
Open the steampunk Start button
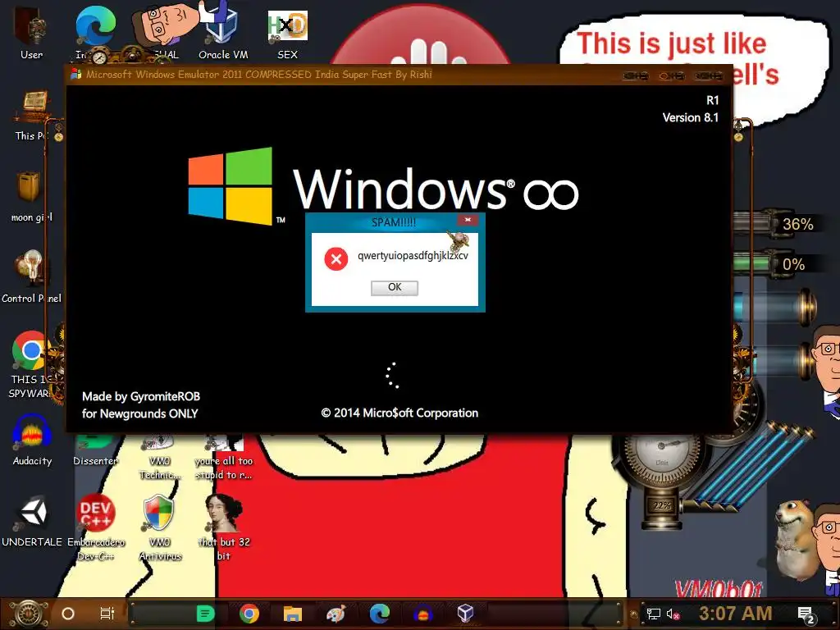pos(28,614)
